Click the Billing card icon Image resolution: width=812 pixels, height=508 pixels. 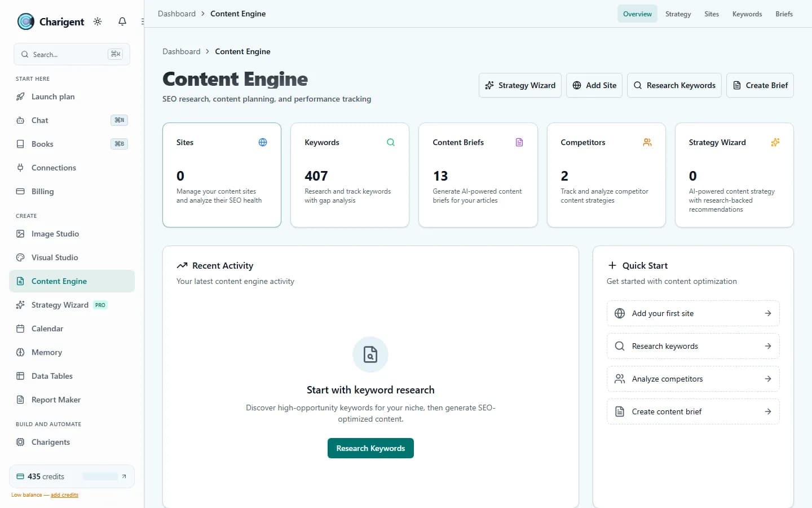point(20,191)
